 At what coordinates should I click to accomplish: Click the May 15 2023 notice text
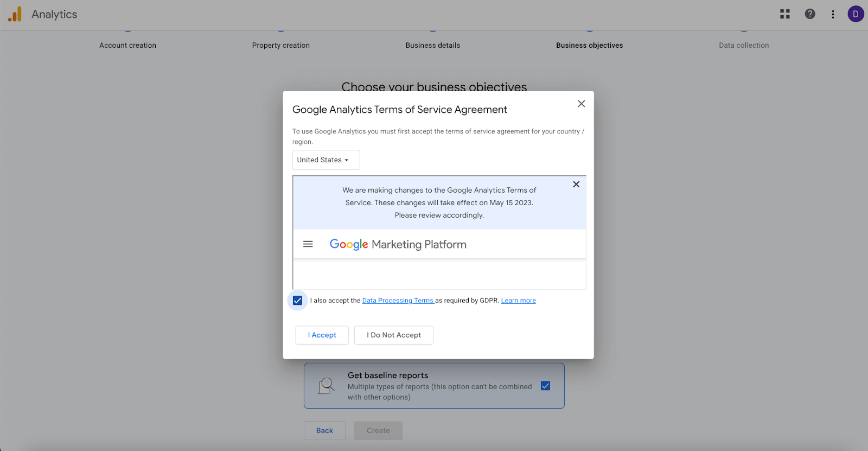439,203
